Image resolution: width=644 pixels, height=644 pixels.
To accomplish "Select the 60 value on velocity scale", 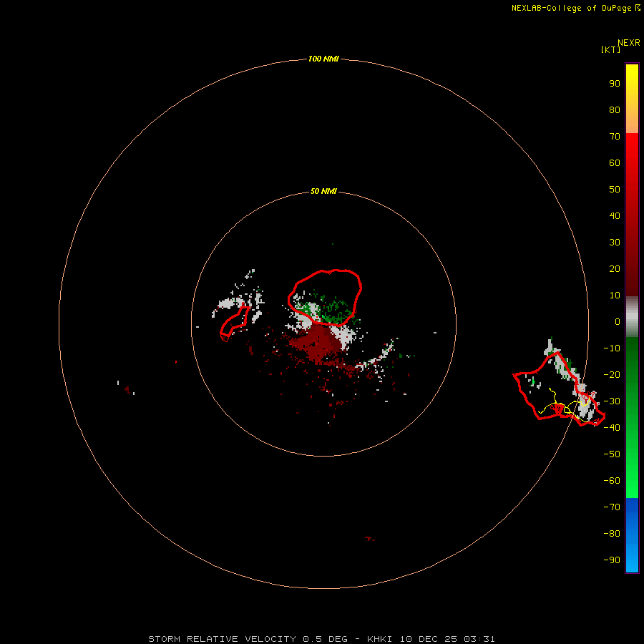I will [615, 162].
